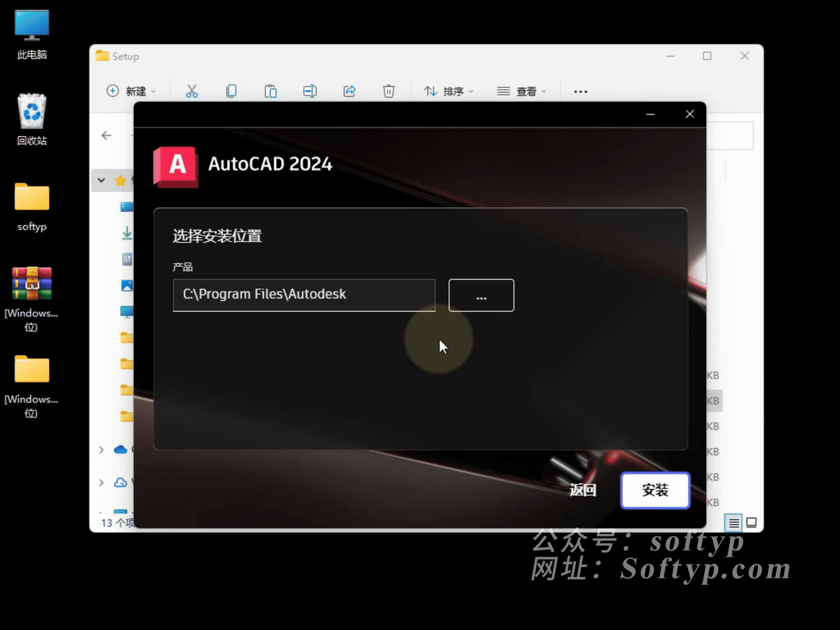The height and width of the screenshot is (630, 840).
Task: Click the Rename icon in Explorer toolbar
Action: 310,91
